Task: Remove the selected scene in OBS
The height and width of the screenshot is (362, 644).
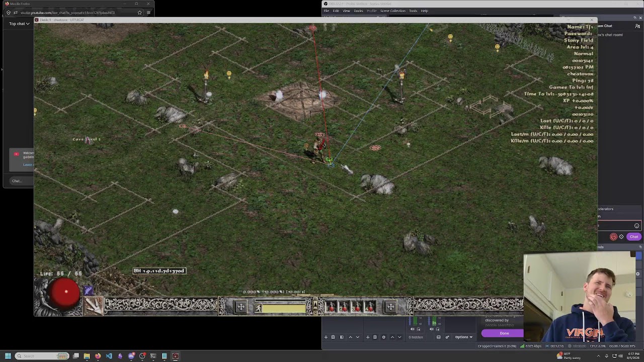Action: point(333,337)
